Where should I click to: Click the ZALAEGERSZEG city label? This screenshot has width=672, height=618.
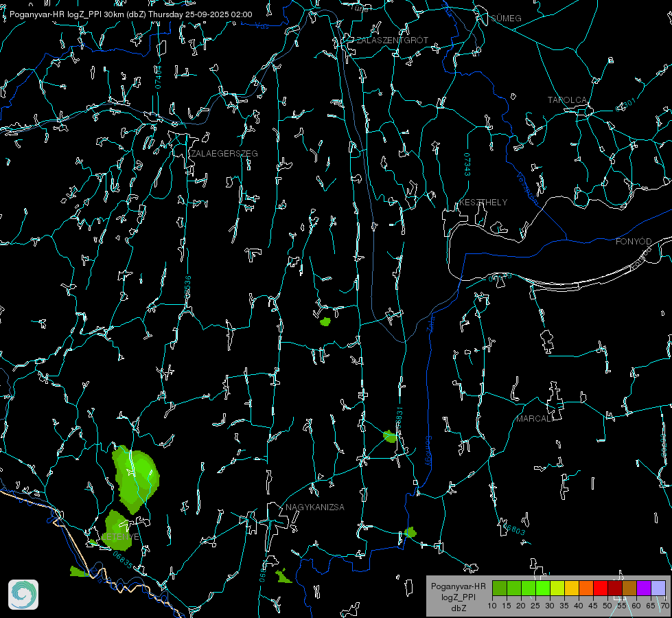click(224, 154)
